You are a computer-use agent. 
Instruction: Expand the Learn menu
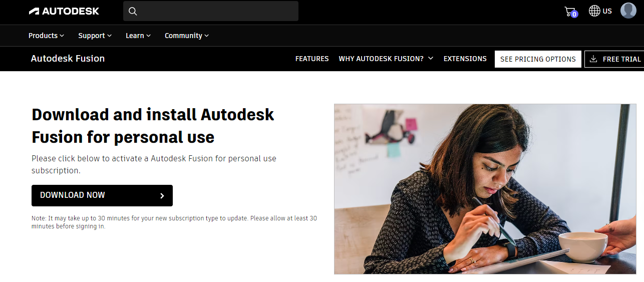coord(138,36)
